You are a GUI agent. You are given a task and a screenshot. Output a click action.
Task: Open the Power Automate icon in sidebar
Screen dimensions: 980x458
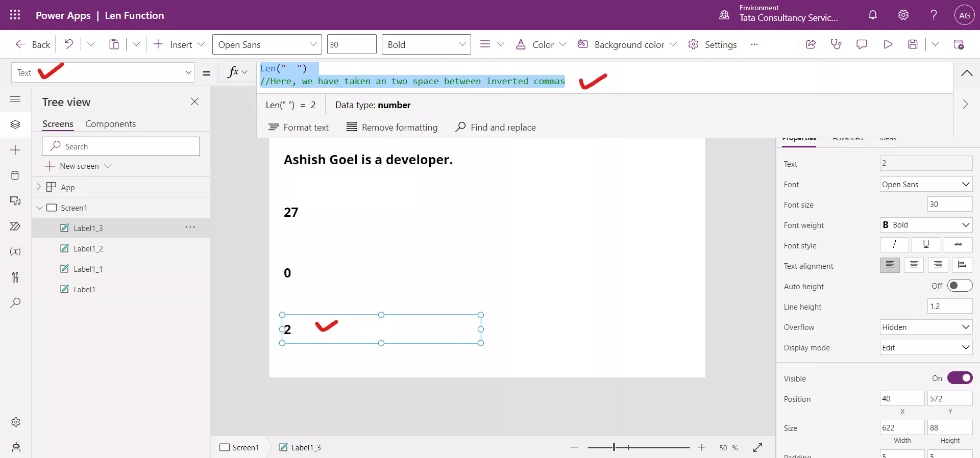click(x=15, y=226)
